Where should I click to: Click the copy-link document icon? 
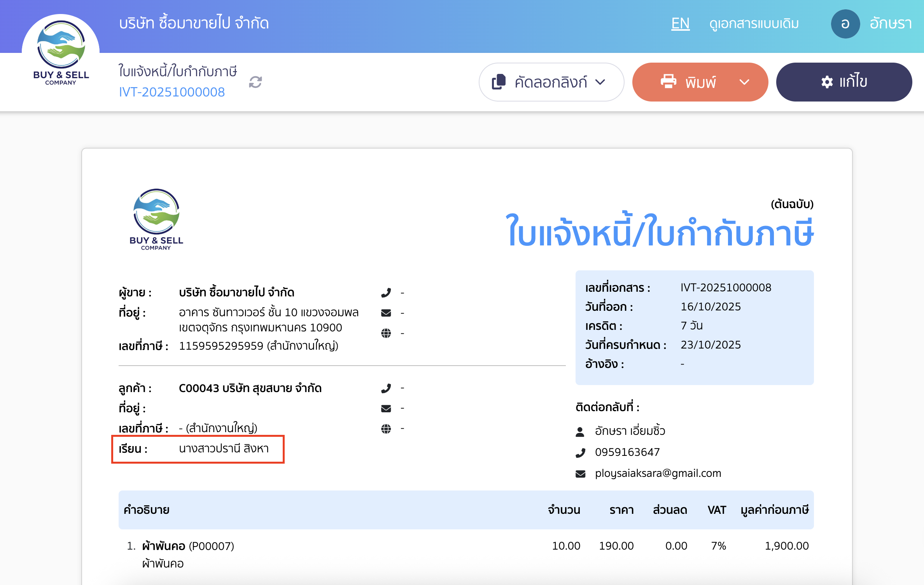(499, 82)
